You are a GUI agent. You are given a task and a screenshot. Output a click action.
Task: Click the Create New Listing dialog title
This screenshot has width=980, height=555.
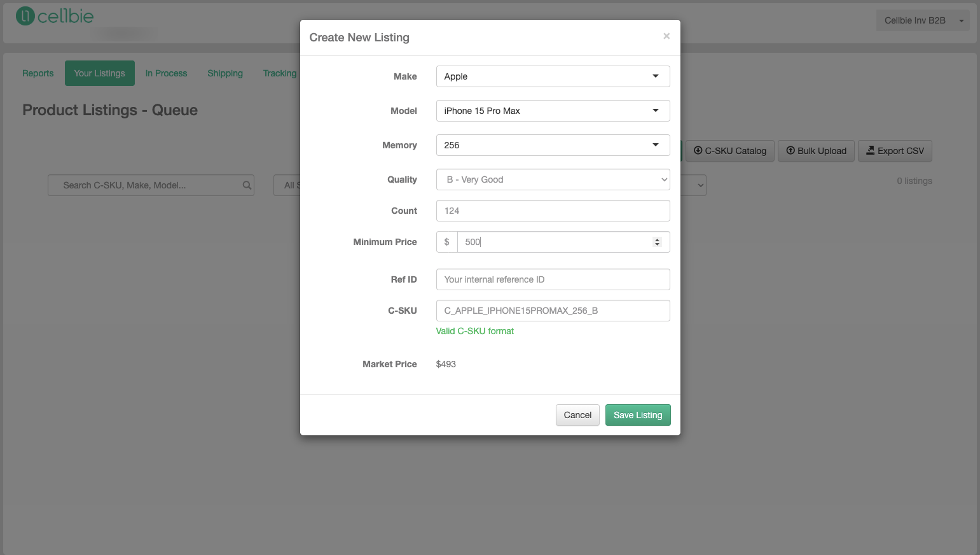pos(359,38)
